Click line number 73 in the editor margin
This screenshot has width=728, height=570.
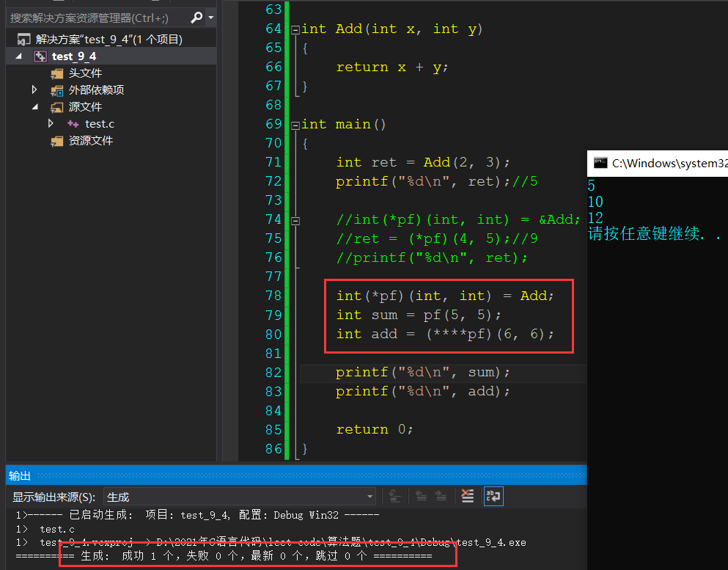[x=273, y=200]
